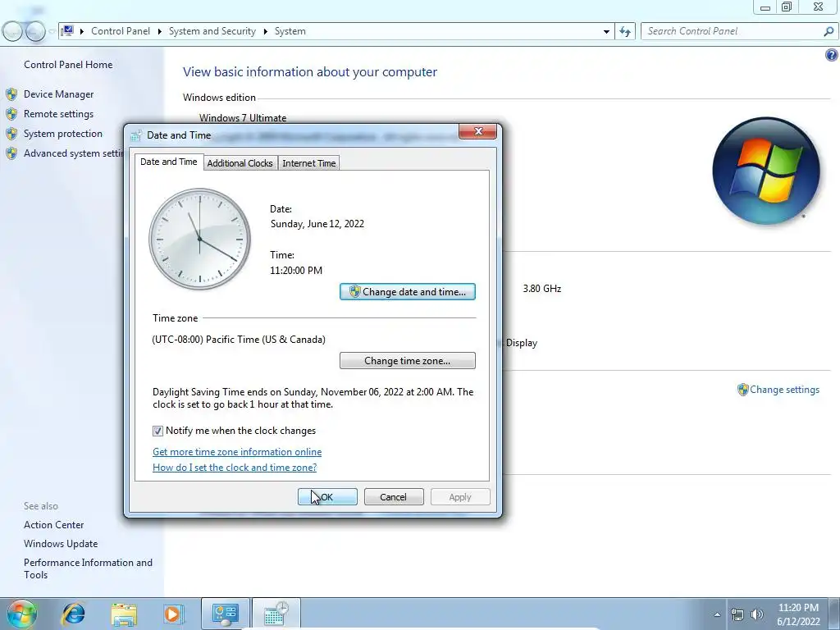Click the Remote settings shield icon
The height and width of the screenshot is (630, 840).
11,114
